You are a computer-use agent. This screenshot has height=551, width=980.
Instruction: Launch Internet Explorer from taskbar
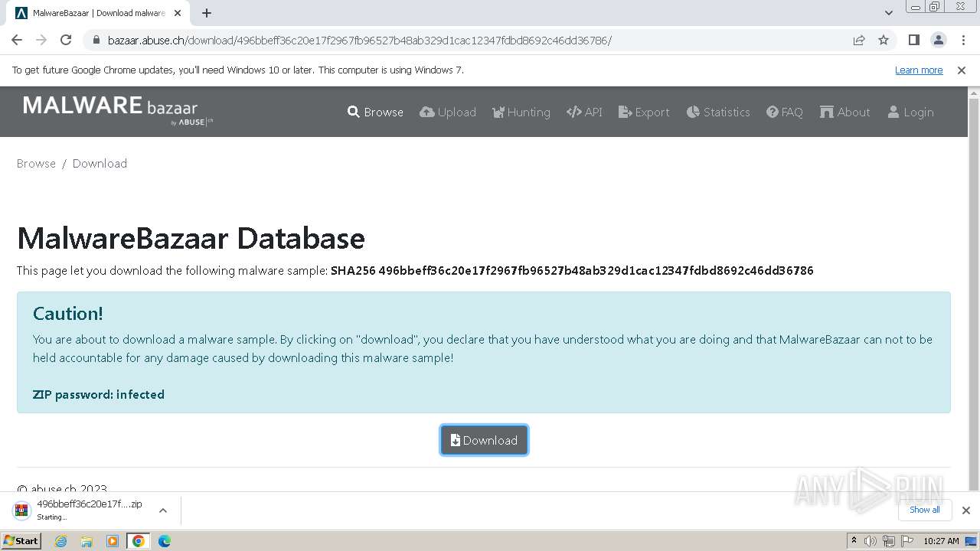(61, 541)
